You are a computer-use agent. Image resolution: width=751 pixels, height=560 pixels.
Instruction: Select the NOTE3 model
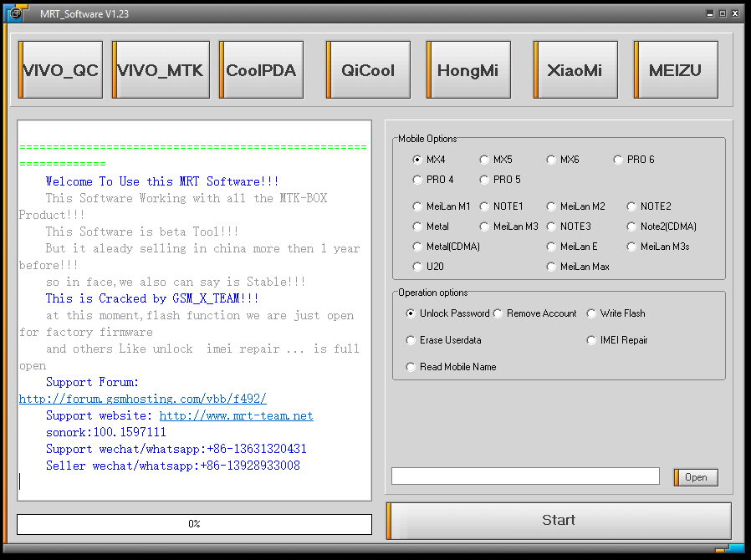(569, 227)
